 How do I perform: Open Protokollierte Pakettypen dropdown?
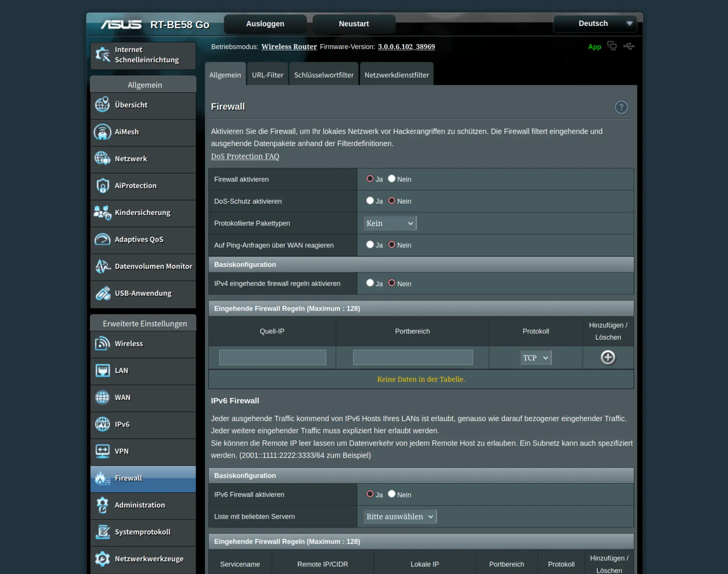[x=389, y=223]
